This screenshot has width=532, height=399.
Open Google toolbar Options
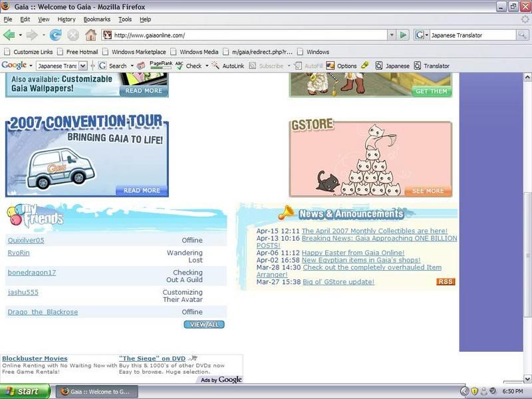point(342,66)
